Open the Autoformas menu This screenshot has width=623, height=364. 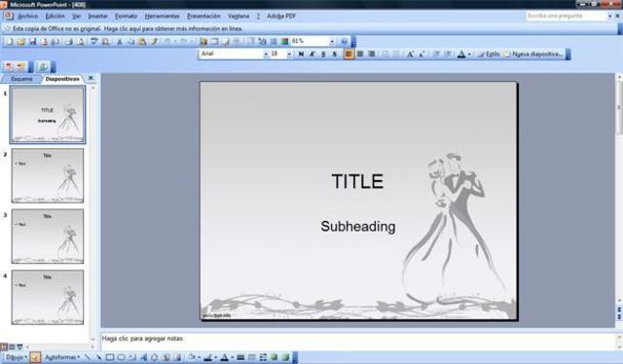coord(62,357)
